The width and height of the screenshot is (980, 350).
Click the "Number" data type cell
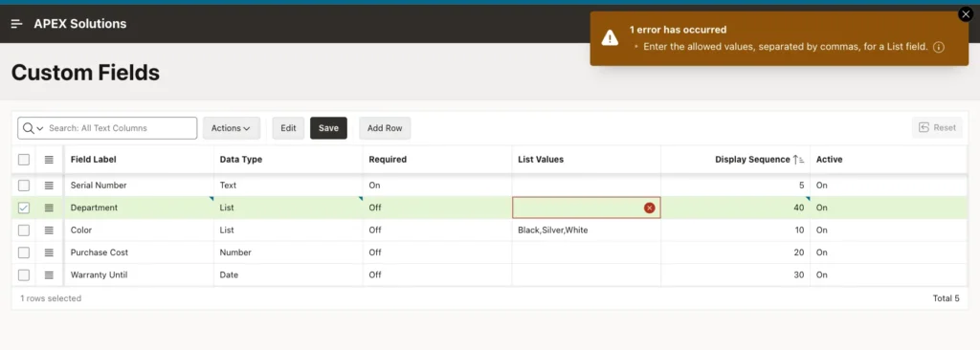coord(288,252)
